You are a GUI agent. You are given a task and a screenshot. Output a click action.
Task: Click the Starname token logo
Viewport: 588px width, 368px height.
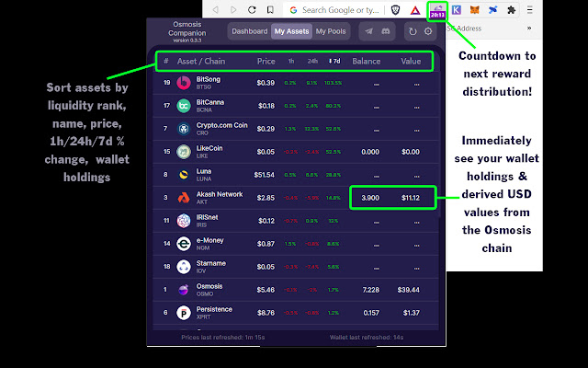184,267
